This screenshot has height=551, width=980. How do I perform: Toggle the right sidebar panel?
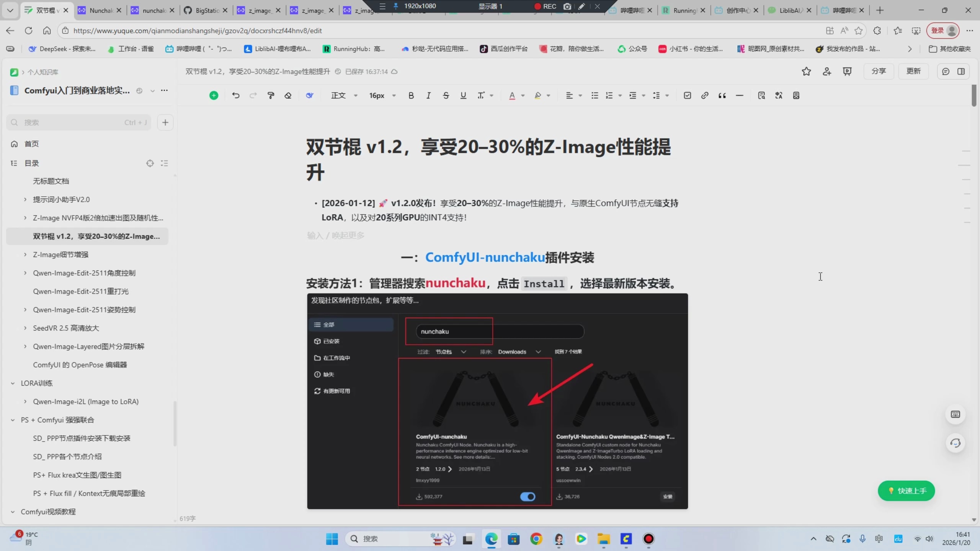961,72
